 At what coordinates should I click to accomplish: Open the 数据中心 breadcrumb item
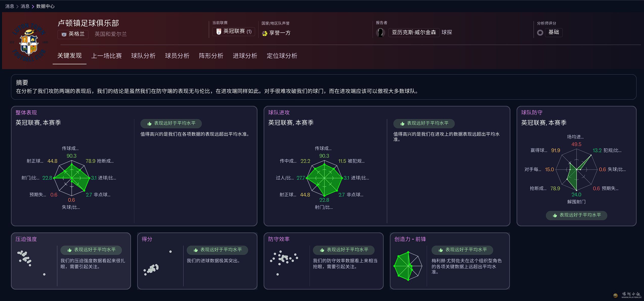(45, 6)
